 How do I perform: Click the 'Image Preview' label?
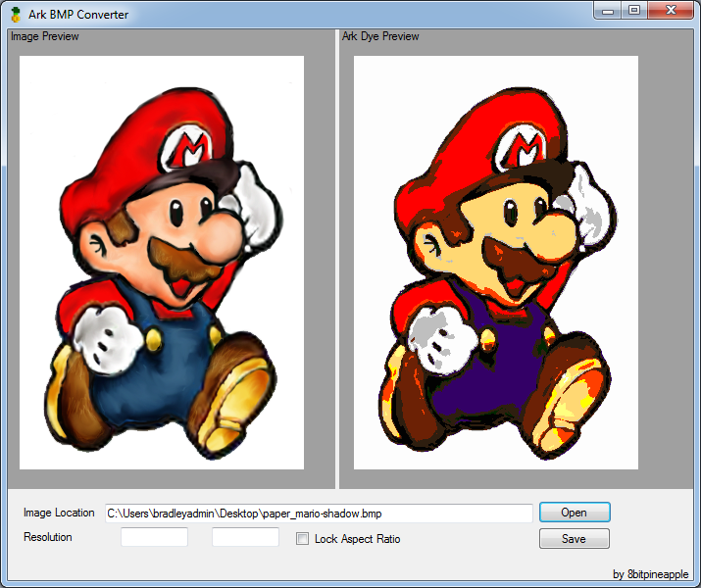45,36
